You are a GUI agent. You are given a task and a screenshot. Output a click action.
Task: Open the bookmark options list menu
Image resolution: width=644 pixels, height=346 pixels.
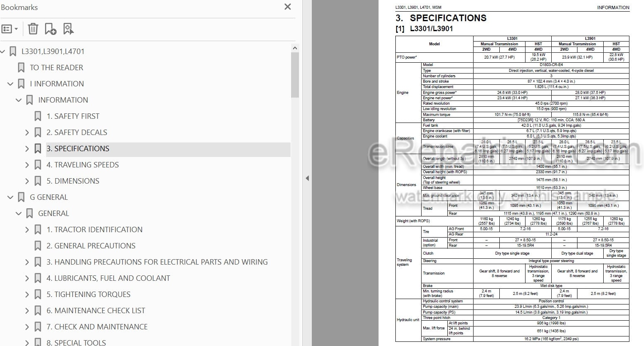tap(10, 29)
